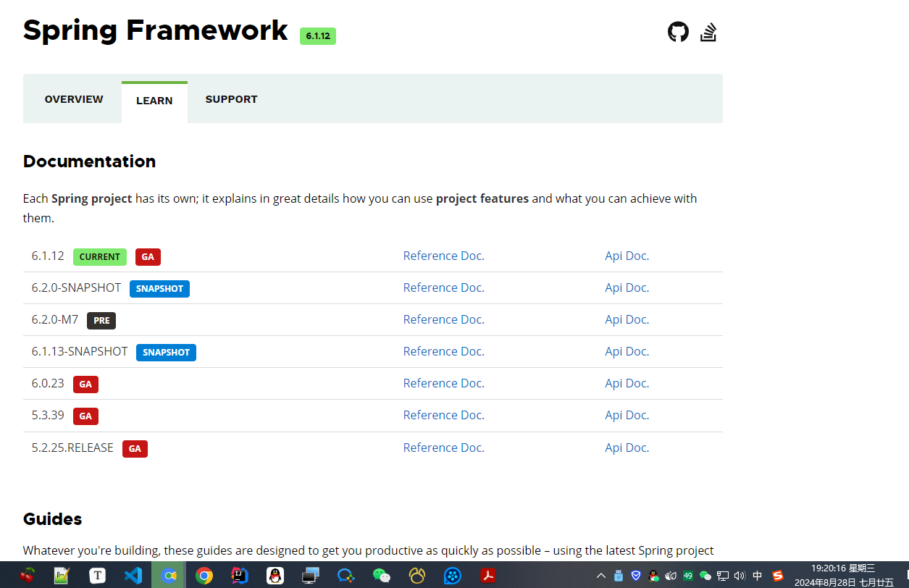Screen dimensions: 909x588
Task: Click the green 6.1.12 version badge by title
Action: coord(318,35)
